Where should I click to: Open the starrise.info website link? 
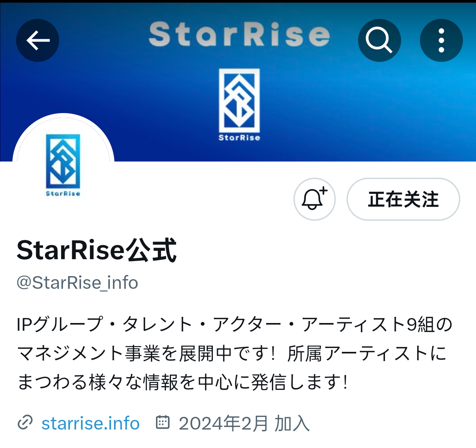click(90, 423)
